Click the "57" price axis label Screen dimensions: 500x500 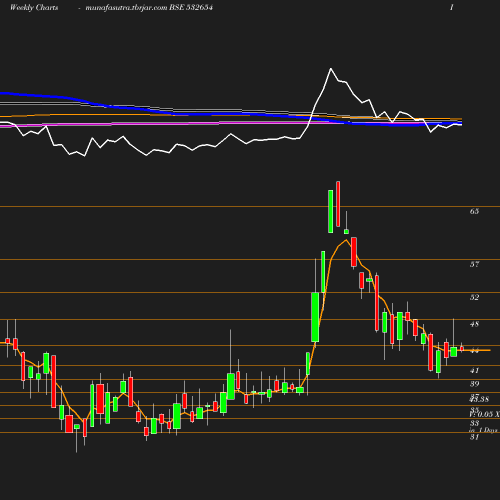tap(474, 264)
